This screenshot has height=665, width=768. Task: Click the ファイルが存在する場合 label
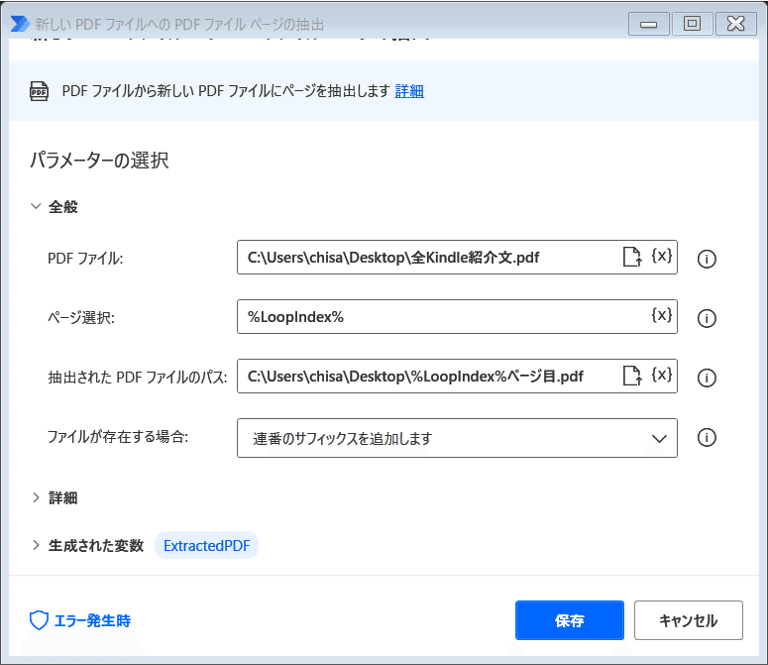[118, 436]
